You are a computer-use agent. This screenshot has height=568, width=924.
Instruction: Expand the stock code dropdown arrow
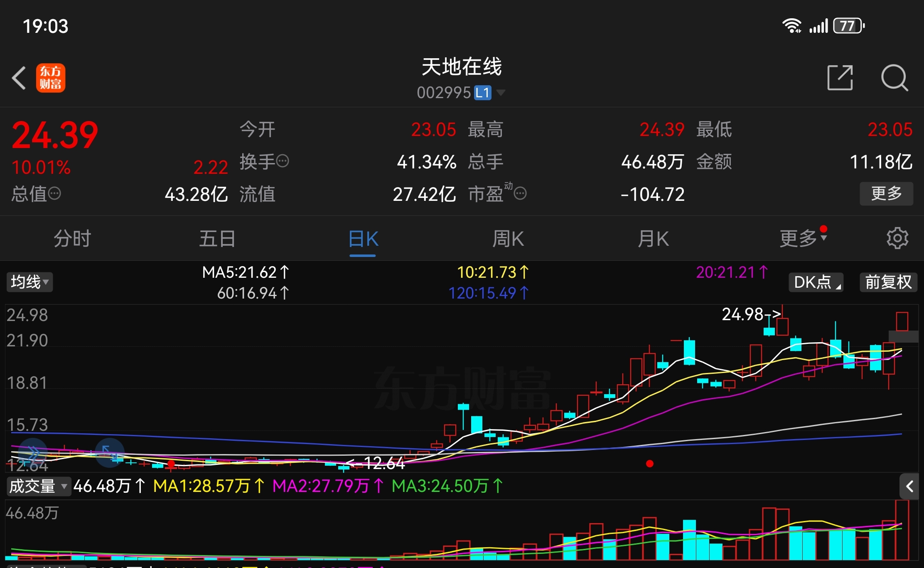pos(501,92)
